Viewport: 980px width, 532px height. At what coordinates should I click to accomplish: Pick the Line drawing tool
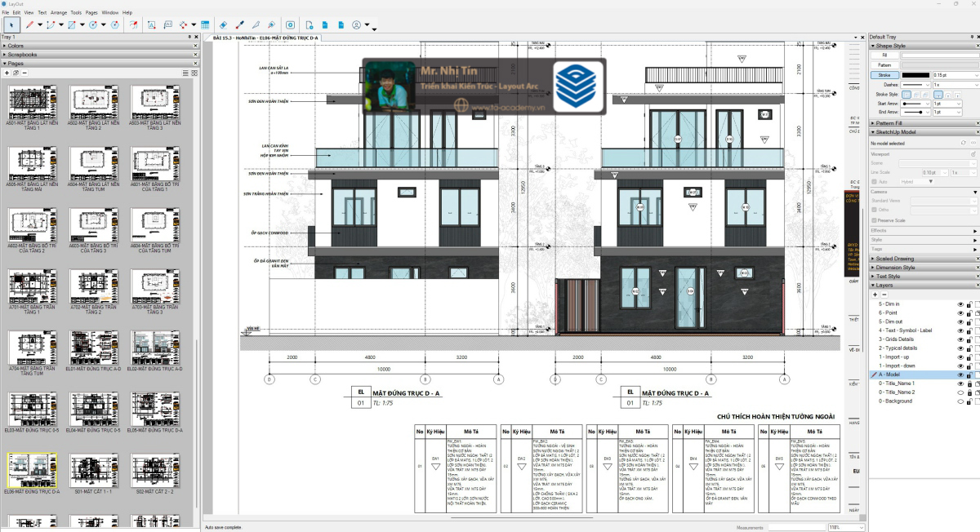[29, 25]
